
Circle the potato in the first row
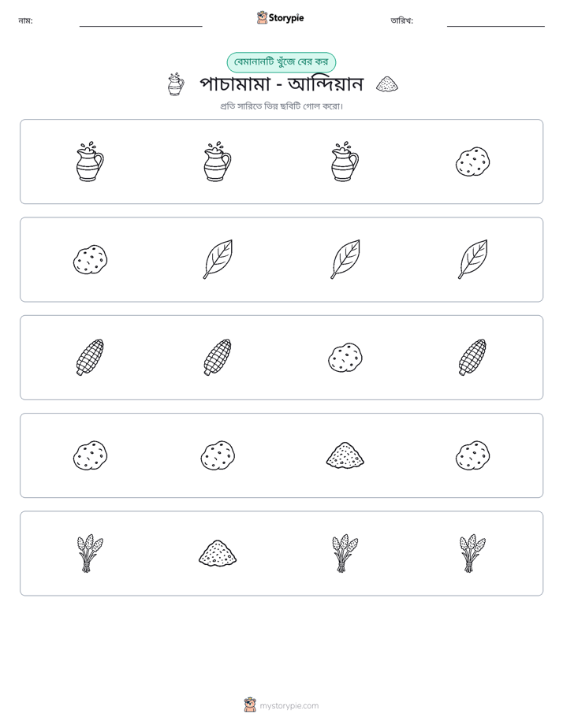click(472, 162)
